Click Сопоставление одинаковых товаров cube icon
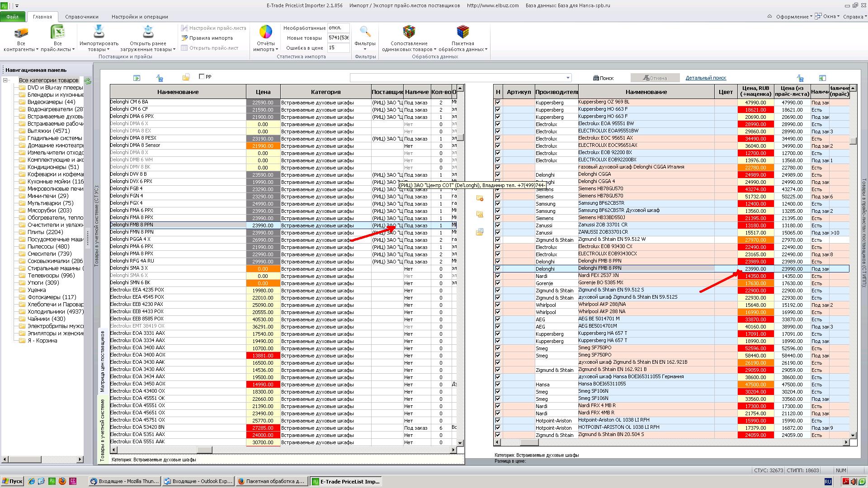This screenshot has width=868, height=488. point(409,32)
